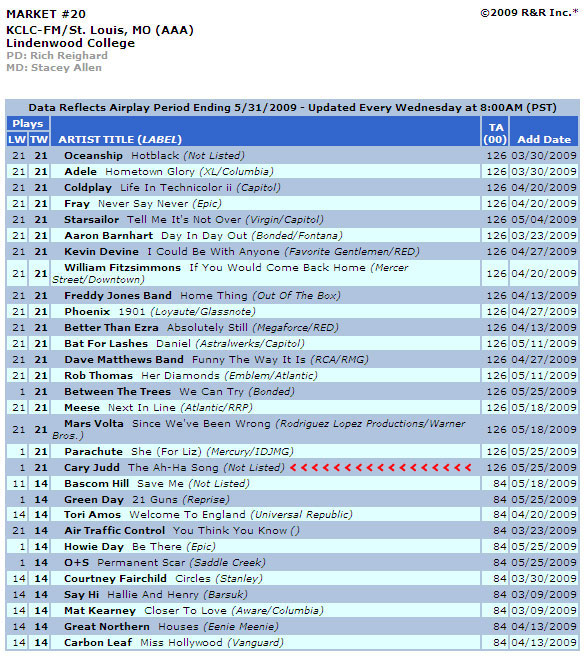The width and height of the screenshot is (585, 659).
Task: Select 'Carbon Leaf Miss Hollywood' entry
Action: [x=174, y=642]
